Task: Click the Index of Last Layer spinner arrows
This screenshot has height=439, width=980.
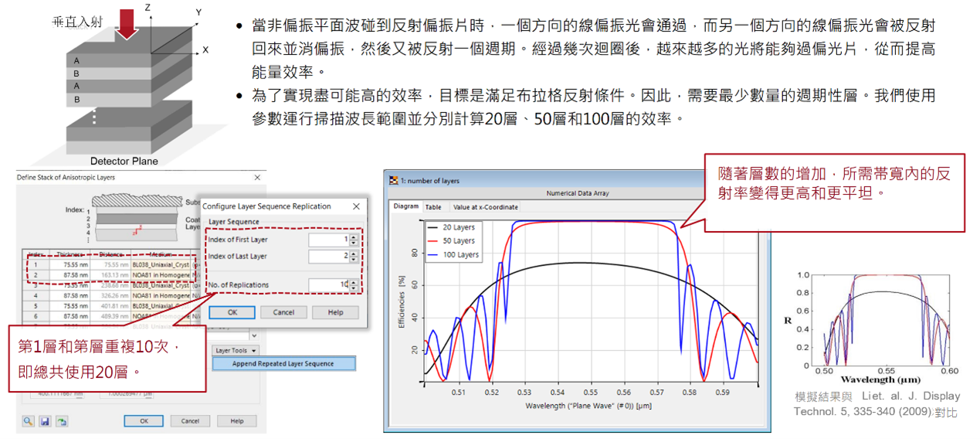Action: (x=354, y=257)
